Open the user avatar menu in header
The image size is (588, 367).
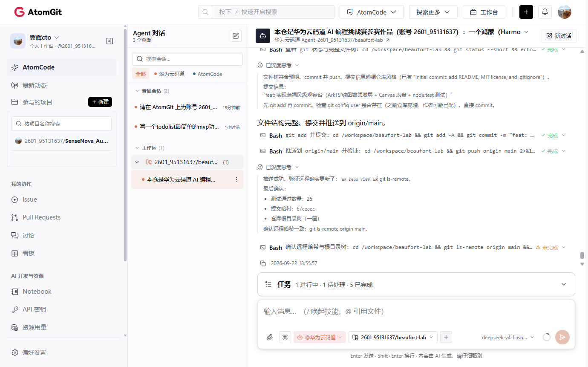click(x=564, y=12)
